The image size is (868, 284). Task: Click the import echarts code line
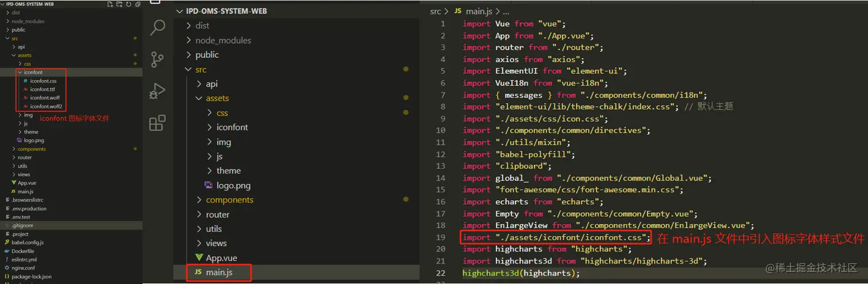[533, 201]
